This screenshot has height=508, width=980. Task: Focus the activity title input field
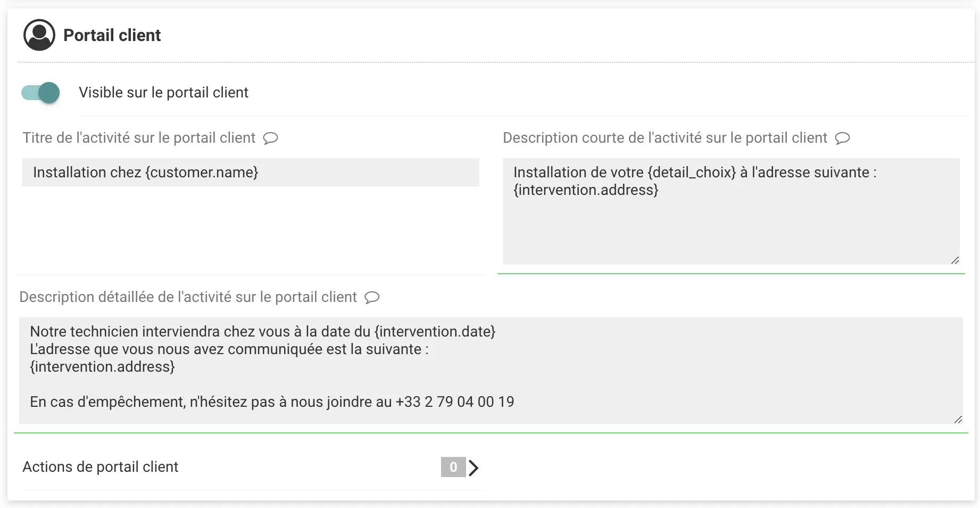pyautogui.click(x=250, y=173)
